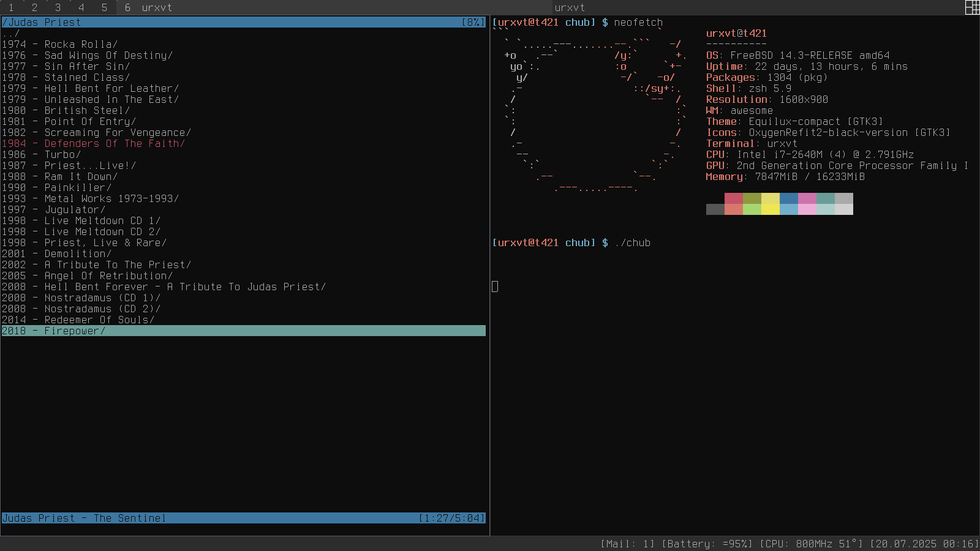The width and height of the screenshot is (980, 551).
Task: Open 1998 - Live Meltdown CD 2 folder
Action: (81, 231)
